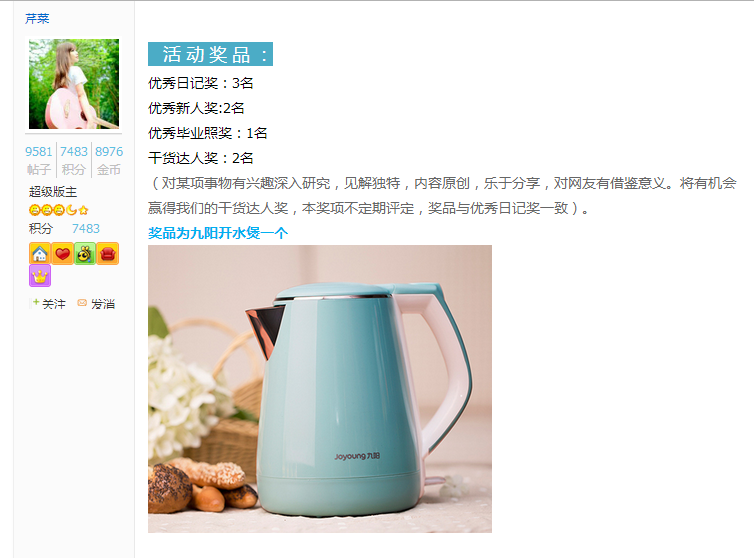Image resolution: width=754 pixels, height=558 pixels.
Task: Click the 8976 gold coins count
Action: tap(109, 152)
